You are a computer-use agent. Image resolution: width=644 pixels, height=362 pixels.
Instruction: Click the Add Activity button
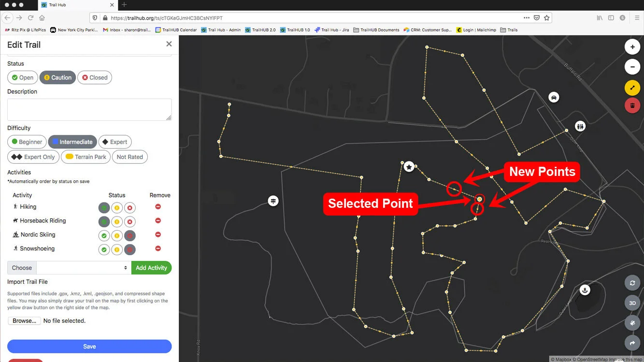(151, 268)
